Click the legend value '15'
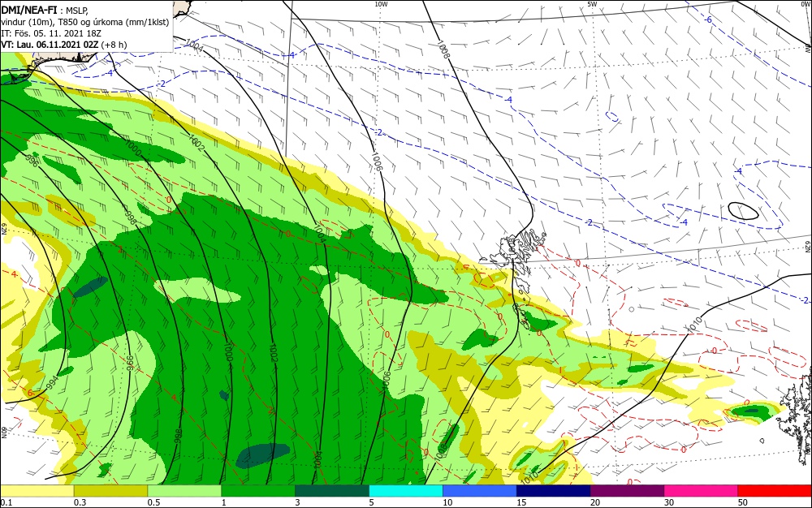The image size is (812, 508). pyautogui.click(x=521, y=502)
